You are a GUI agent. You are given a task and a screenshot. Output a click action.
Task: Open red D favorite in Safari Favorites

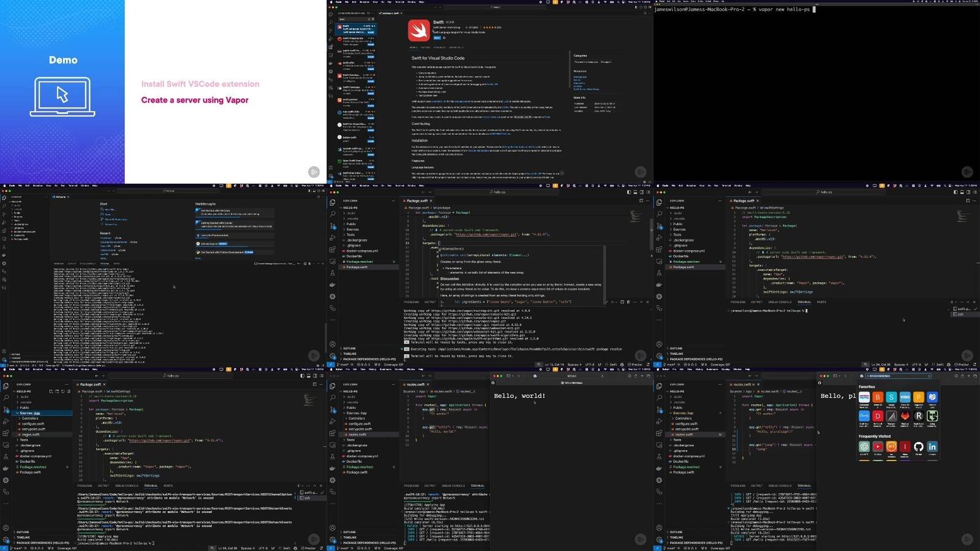click(x=878, y=416)
